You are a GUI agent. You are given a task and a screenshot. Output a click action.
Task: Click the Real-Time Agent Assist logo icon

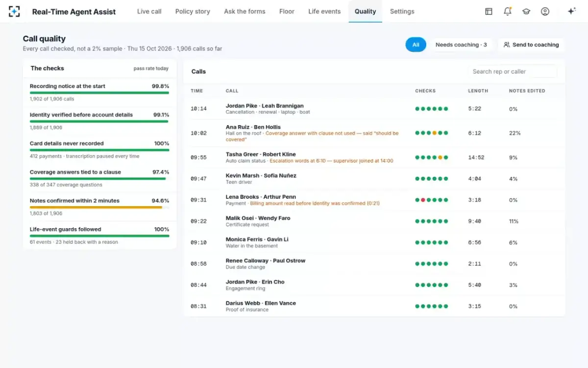(14, 11)
